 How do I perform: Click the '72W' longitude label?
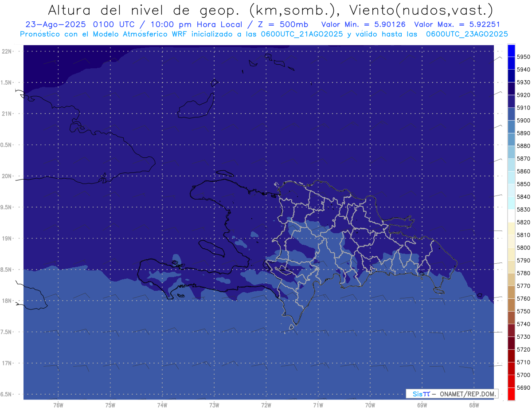click(x=266, y=405)
